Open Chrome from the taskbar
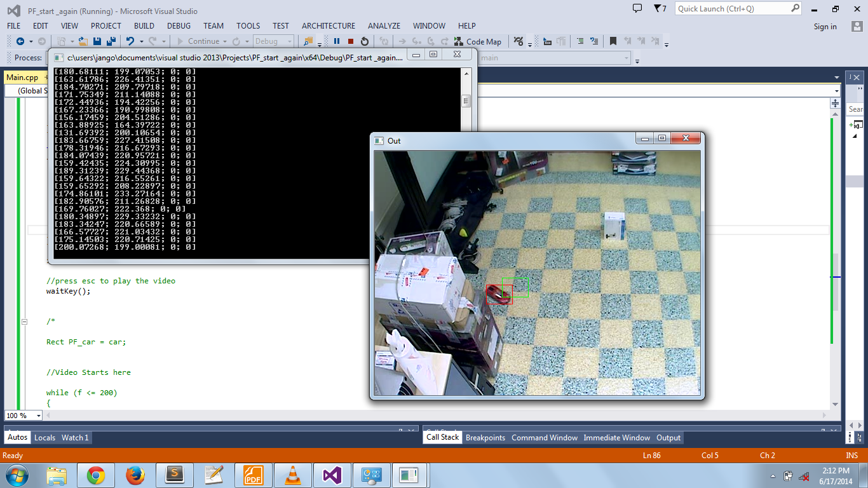The width and height of the screenshot is (868, 488). (x=96, y=475)
